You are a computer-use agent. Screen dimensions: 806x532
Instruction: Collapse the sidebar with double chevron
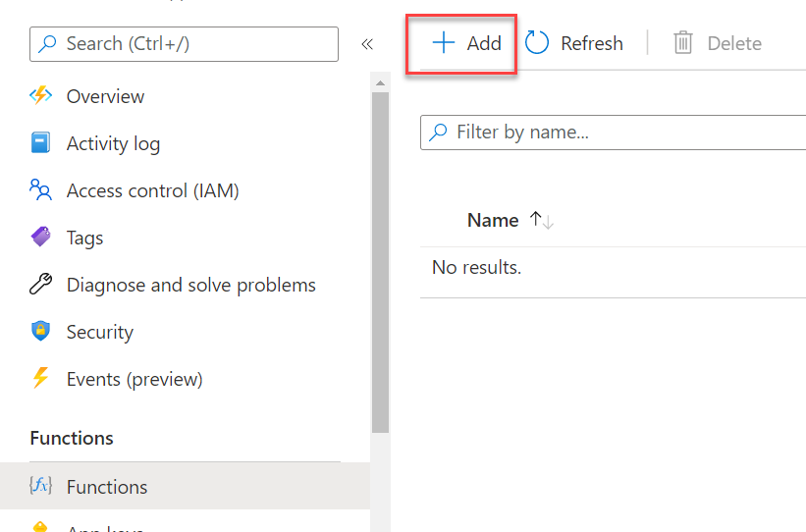point(367,44)
